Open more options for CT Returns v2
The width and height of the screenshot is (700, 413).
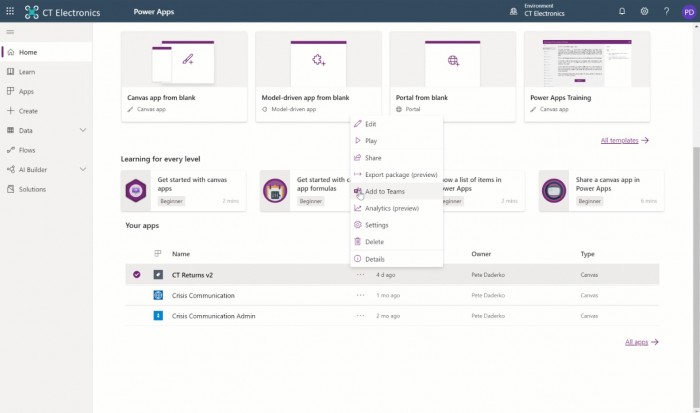360,275
